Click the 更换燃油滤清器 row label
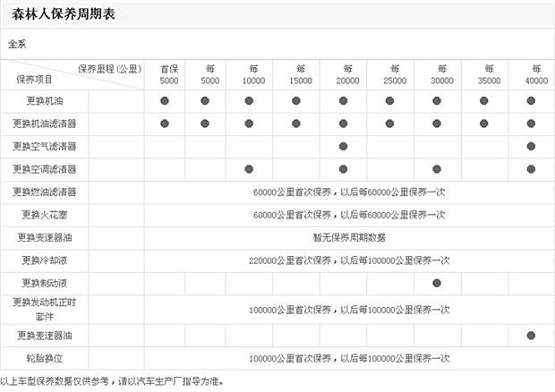Image resolution: width=555 pixels, height=392 pixels. tap(45, 192)
